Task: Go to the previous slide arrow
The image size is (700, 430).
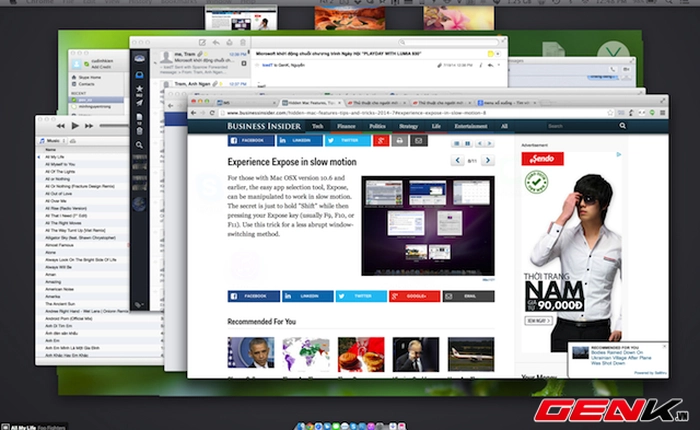Action: click(457, 160)
